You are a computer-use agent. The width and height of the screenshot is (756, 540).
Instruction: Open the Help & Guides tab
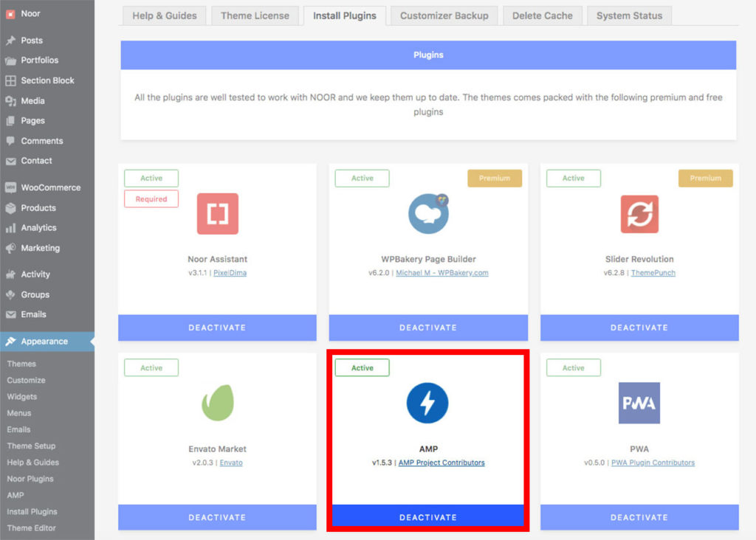(165, 15)
